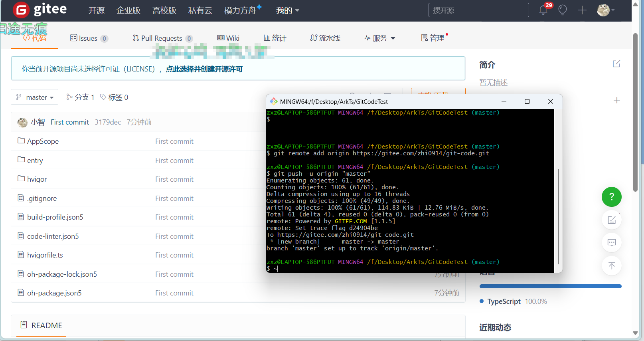Open the 管理 tab

(433, 38)
